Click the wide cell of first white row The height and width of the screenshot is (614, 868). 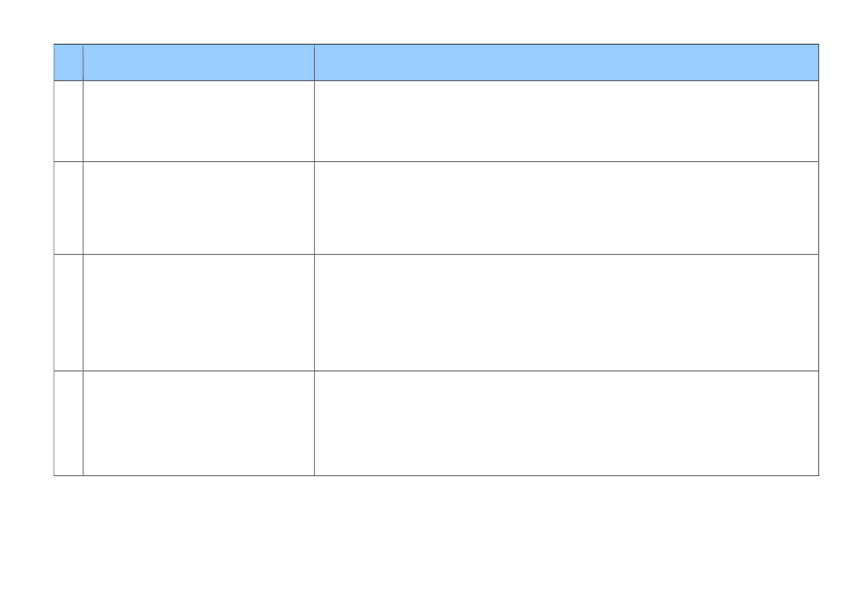(x=567, y=121)
